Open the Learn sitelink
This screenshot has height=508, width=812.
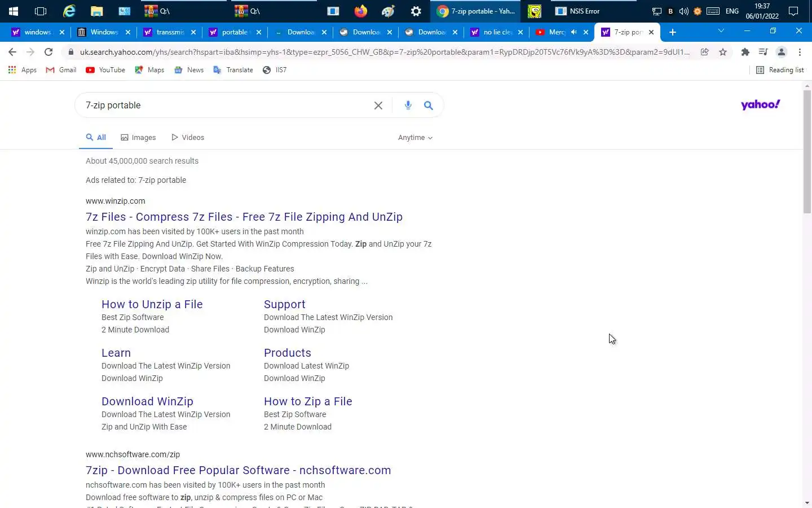116,353
